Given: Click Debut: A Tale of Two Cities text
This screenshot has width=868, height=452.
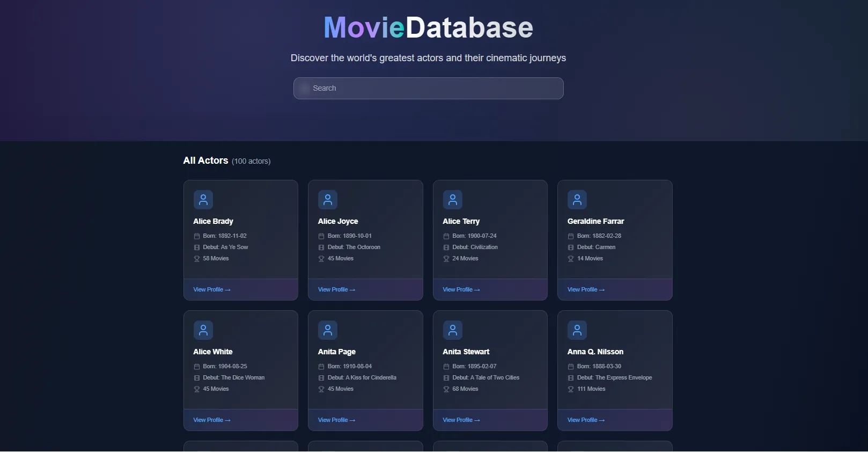Looking at the screenshot, I should (x=486, y=377).
